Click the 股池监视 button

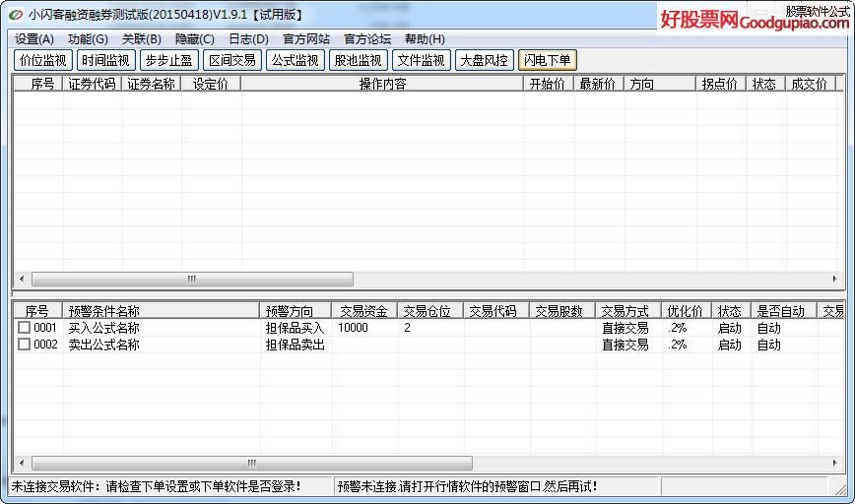[x=359, y=60]
